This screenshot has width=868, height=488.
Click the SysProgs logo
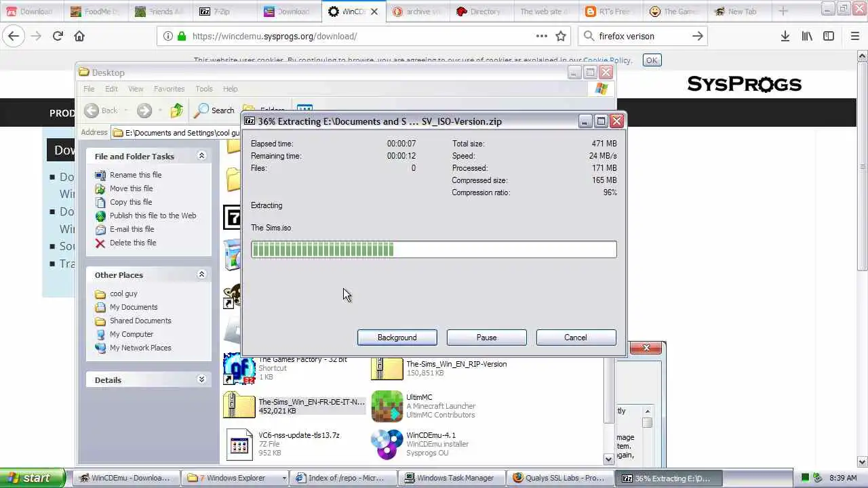(744, 84)
